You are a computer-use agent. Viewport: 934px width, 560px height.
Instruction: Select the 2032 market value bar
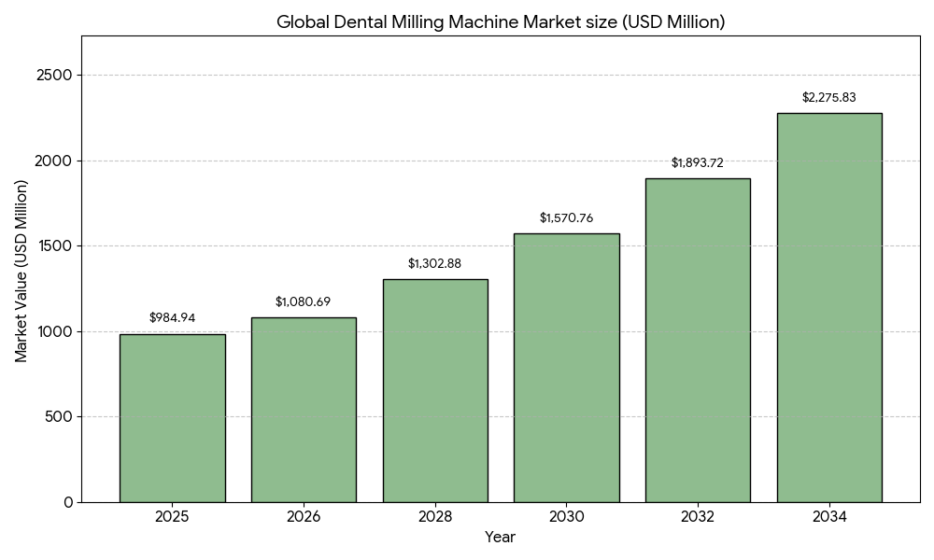click(698, 340)
